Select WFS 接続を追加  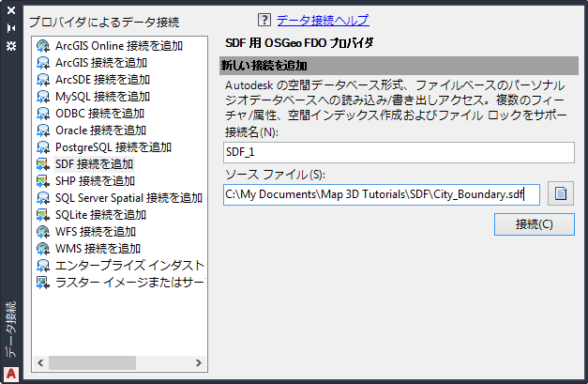[x=96, y=232]
